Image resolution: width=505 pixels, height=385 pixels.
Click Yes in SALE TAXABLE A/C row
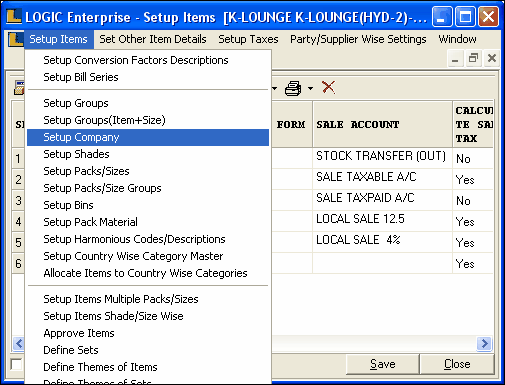pyautogui.click(x=473, y=180)
